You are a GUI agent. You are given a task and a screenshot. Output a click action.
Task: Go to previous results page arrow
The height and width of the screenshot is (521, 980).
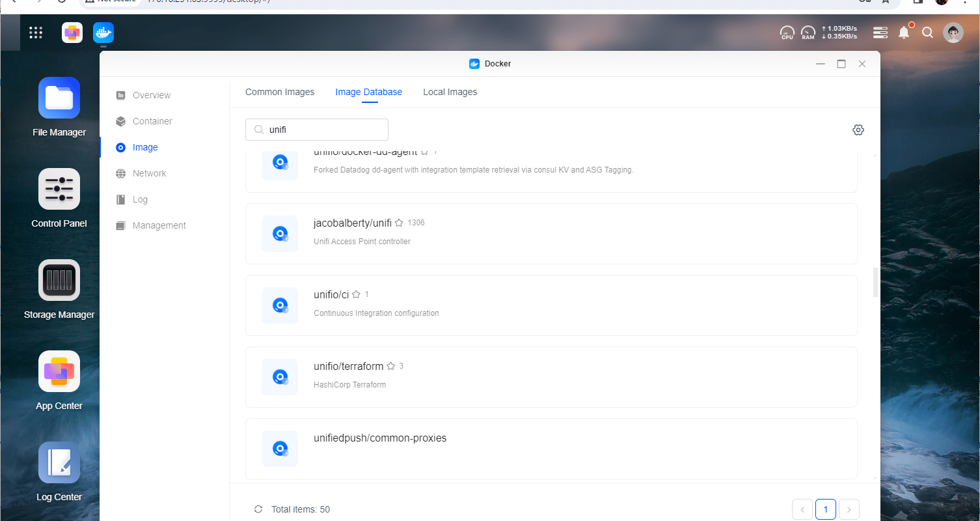point(802,509)
